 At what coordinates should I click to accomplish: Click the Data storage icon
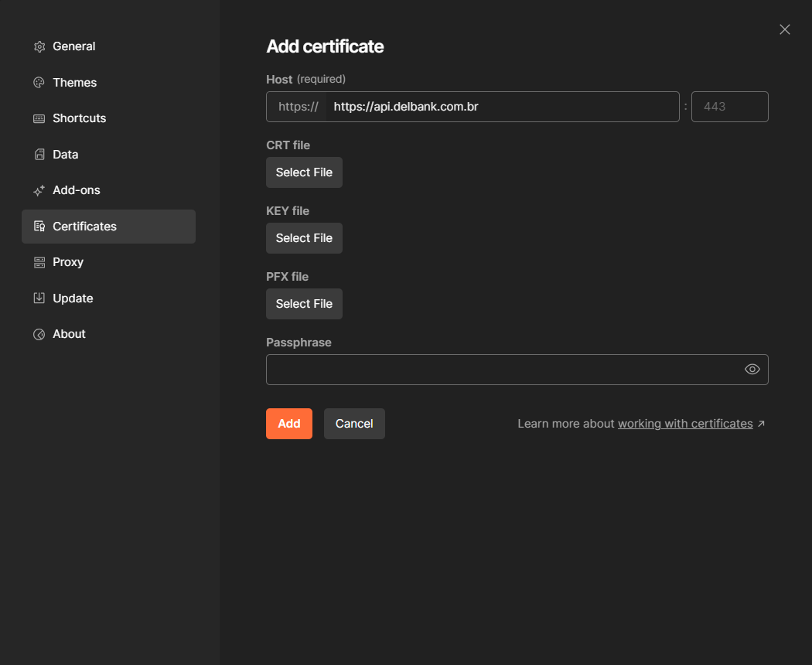point(39,155)
